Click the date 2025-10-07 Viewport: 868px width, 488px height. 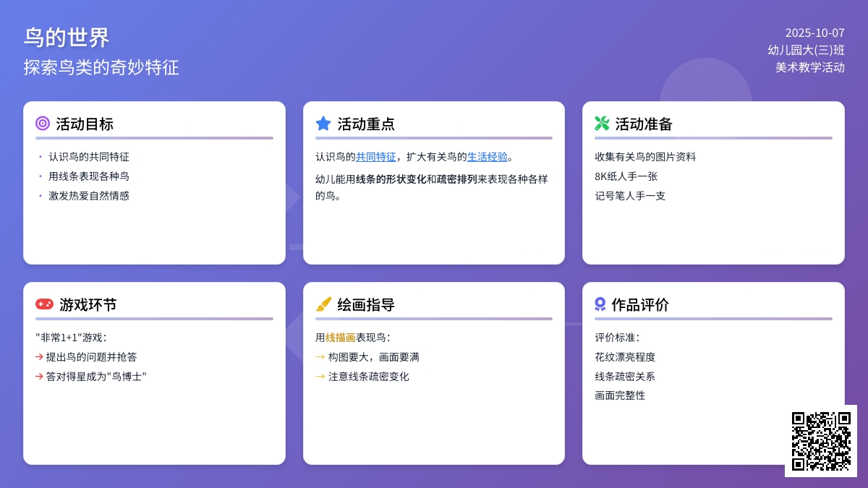click(x=814, y=33)
